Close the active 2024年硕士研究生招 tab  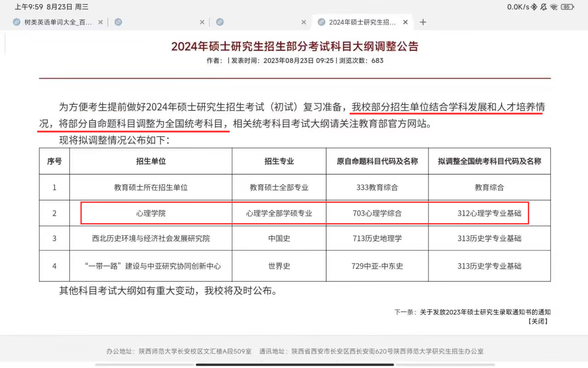click(x=405, y=22)
